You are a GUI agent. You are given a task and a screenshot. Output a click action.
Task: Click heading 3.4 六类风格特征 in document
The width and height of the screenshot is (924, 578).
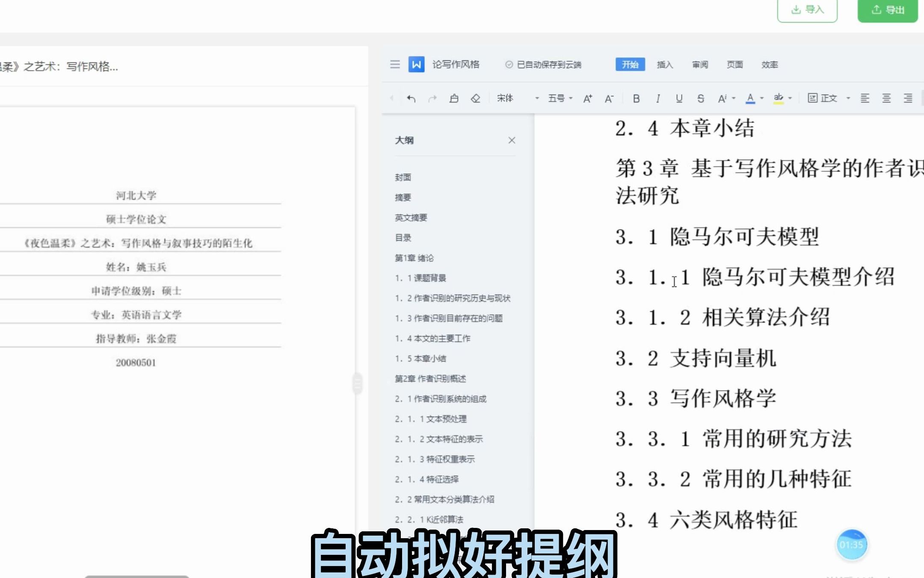[x=706, y=520]
